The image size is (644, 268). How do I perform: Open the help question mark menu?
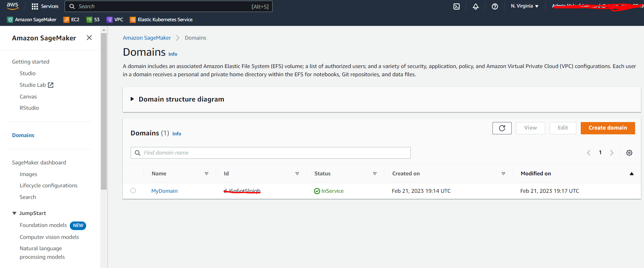pos(495,6)
